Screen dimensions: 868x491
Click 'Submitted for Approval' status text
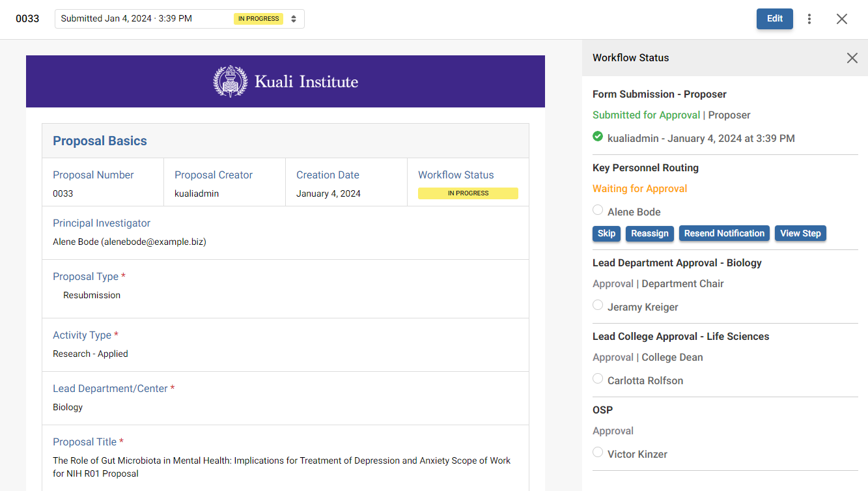point(646,115)
